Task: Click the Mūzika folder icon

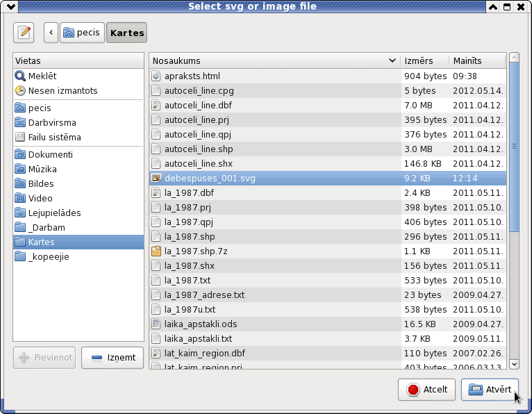Action: pyautogui.click(x=20, y=169)
